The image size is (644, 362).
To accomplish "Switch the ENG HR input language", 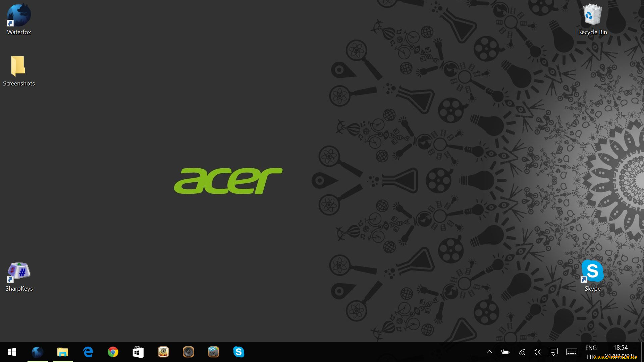I will [x=591, y=352].
